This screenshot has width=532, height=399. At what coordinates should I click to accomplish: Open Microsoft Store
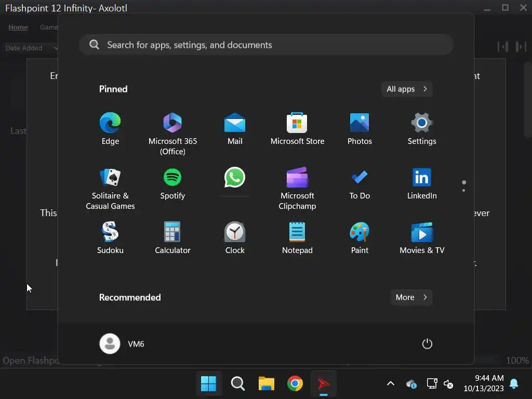[297, 129]
